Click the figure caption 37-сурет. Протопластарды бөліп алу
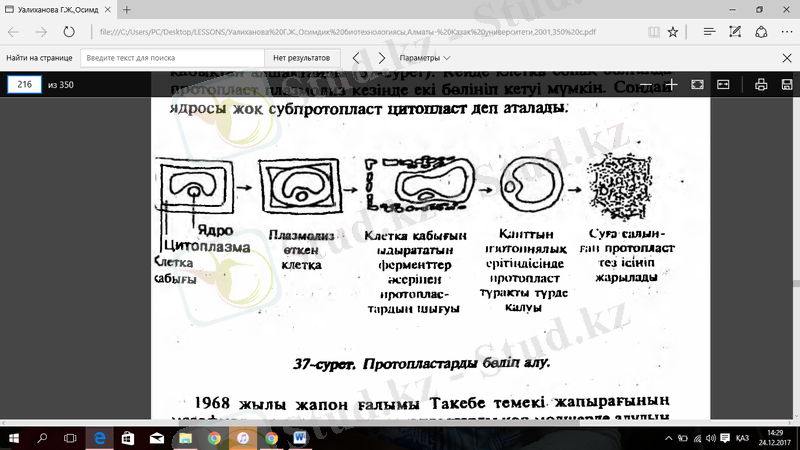Screen dimensions: 800x450 coord(421,364)
